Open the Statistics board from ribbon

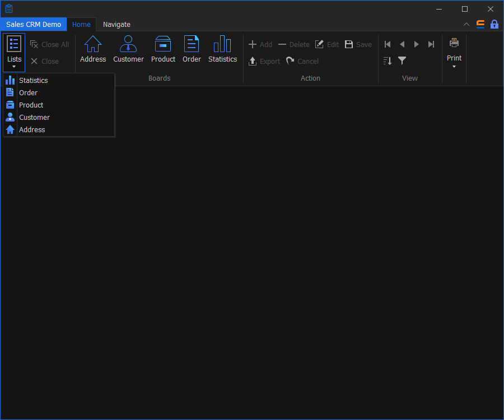pyautogui.click(x=222, y=49)
